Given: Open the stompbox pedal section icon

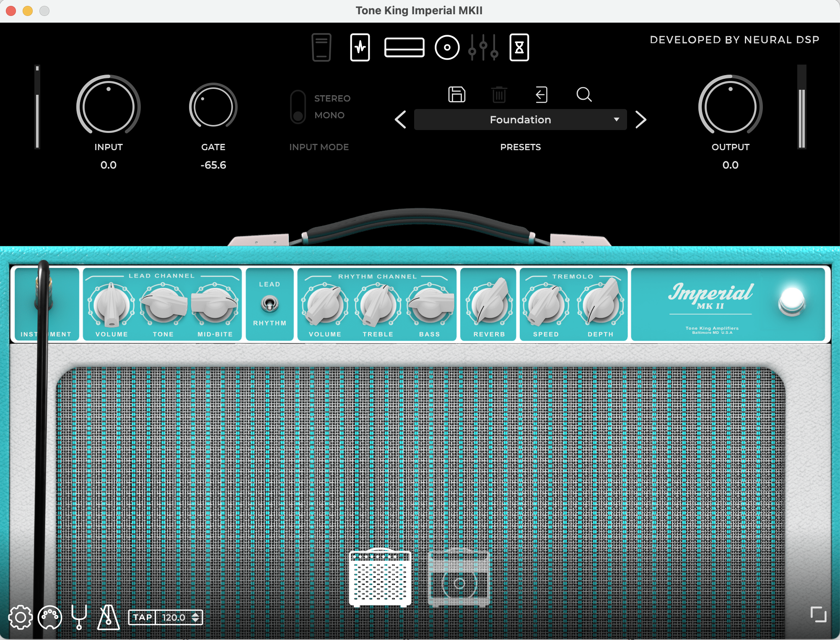Looking at the screenshot, I should 321,47.
